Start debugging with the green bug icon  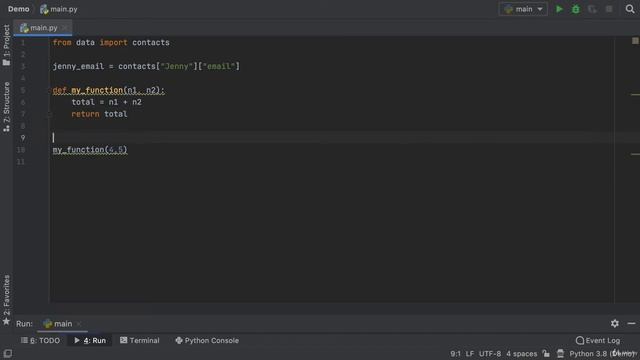tap(576, 9)
